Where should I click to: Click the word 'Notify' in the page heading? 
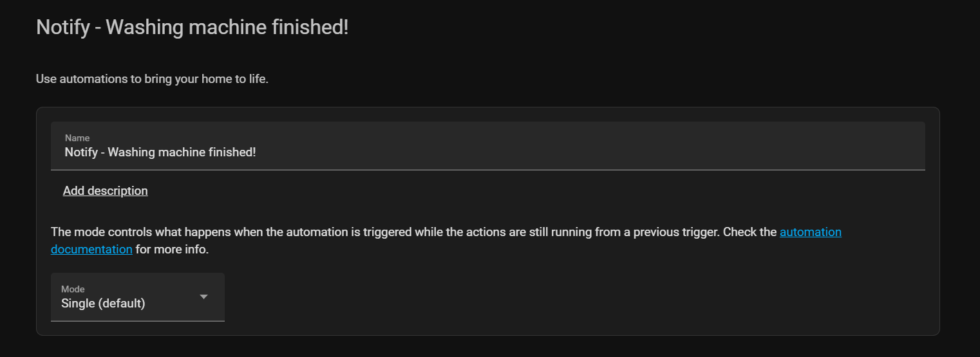coord(61,28)
